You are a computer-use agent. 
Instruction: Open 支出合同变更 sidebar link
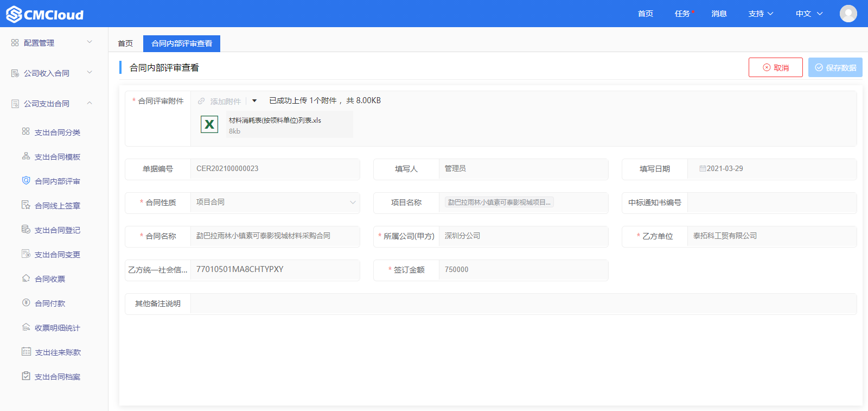point(58,255)
